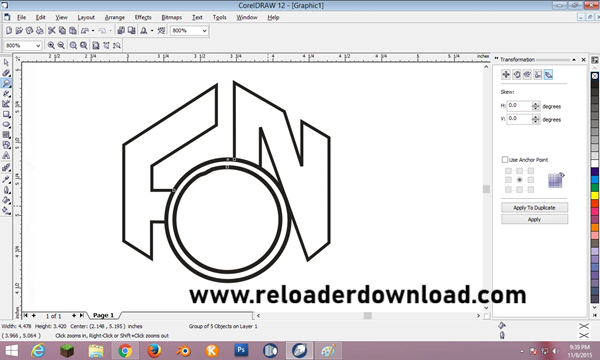Open the Bitmaps menu

(x=172, y=18)
